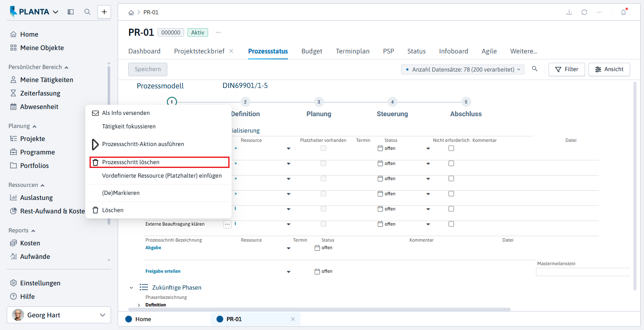Tick Nicht erforderlich checkbox in fourth row
Screen dimensions: 644x330
[451, 194]
